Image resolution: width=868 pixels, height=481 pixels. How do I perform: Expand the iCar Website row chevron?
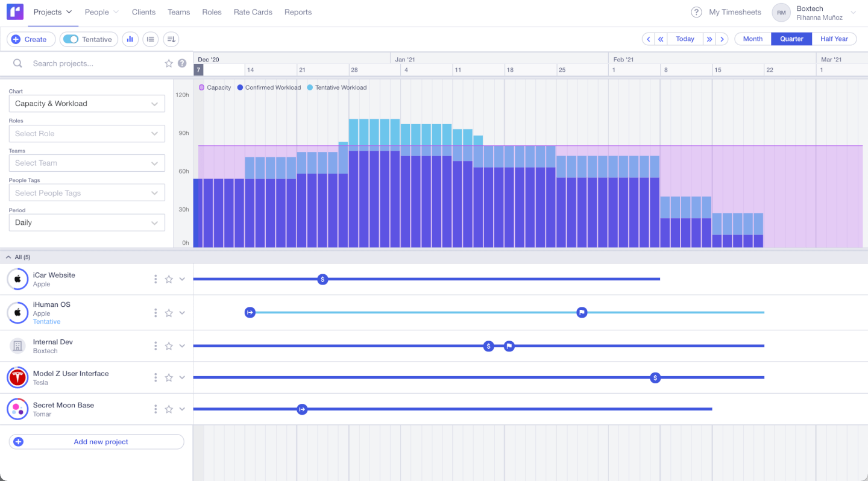(x=182, y=279)
